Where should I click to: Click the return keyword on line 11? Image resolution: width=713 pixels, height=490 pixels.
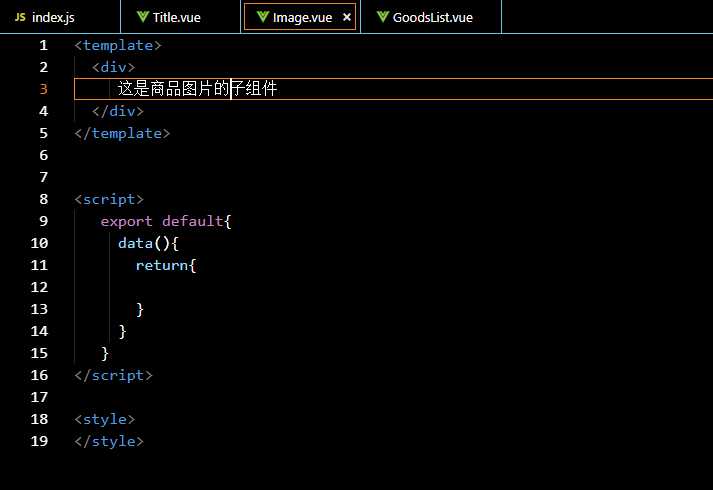(x=161, y=265)
